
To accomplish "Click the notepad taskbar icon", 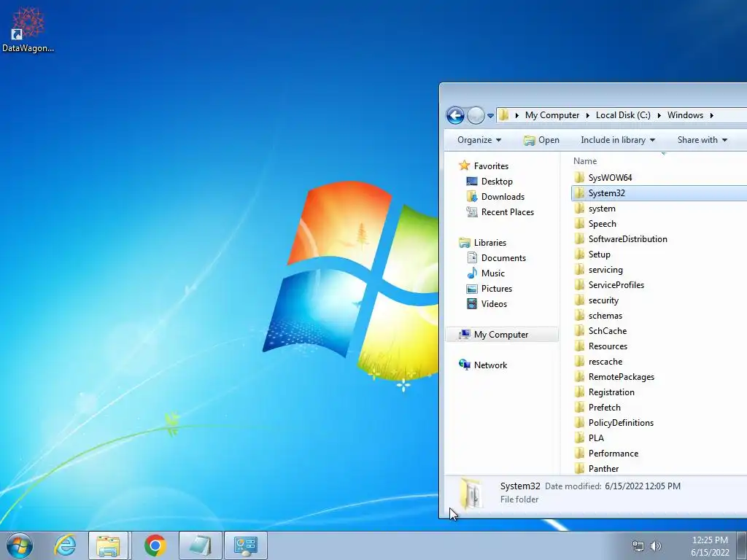I will tap(201, 545).
